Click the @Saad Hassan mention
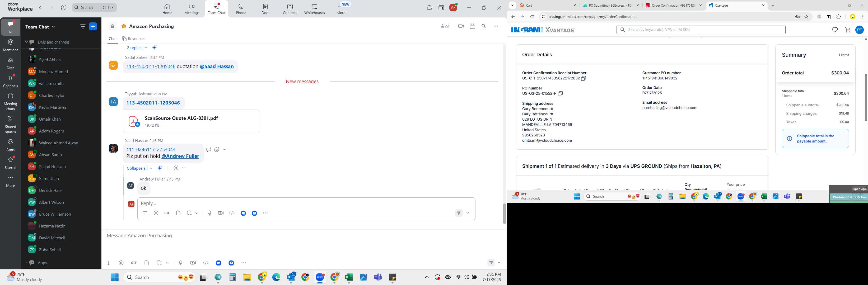This screenshot has height=285, width=868. (x=217, y=66)
